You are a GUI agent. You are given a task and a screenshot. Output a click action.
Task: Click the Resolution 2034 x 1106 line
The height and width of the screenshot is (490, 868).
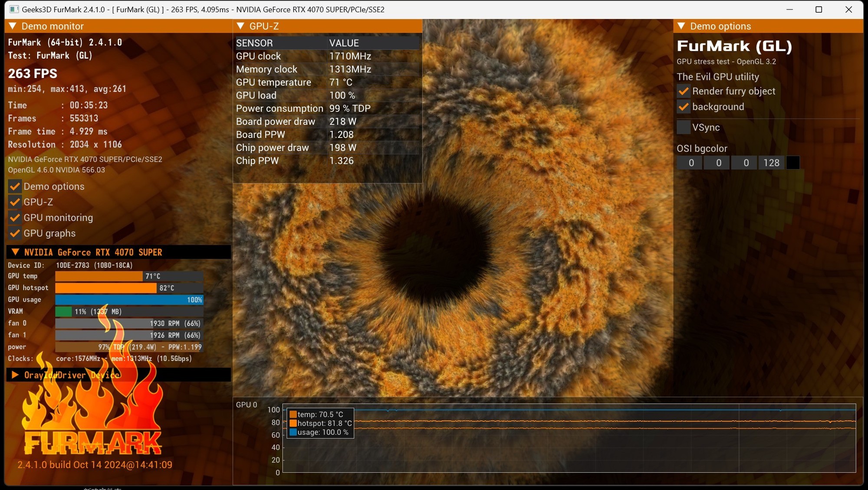[x=65, y=144]
